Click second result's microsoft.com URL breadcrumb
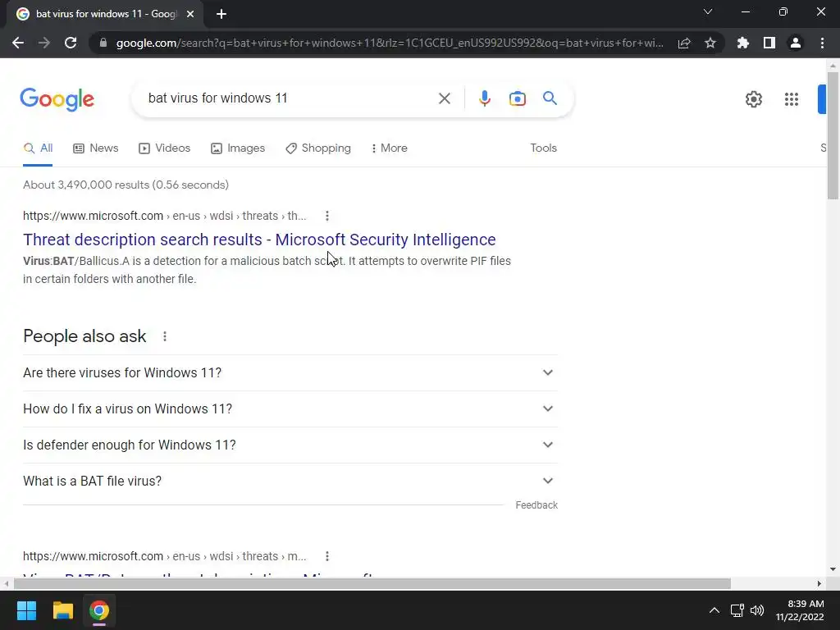This screenshot has height=630, width=840. pos(164,556)
